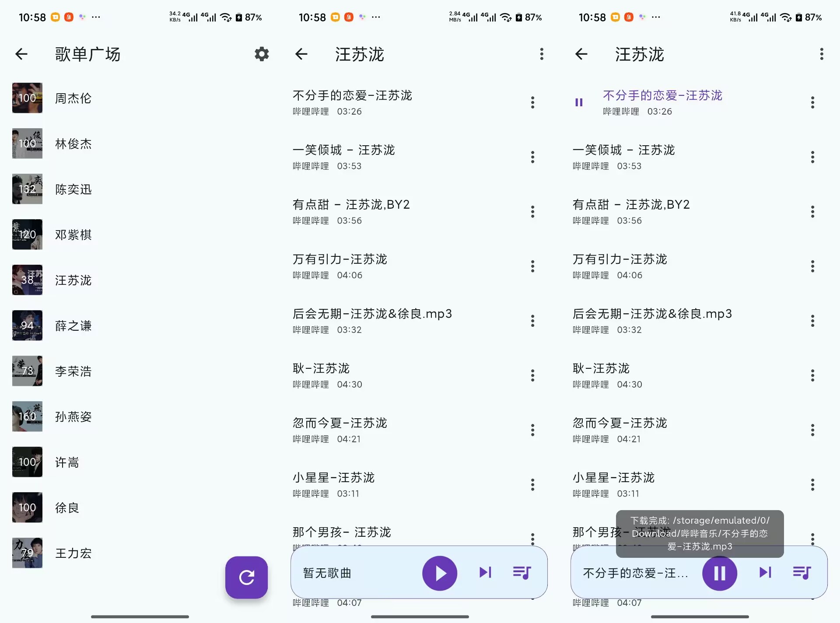Open settings on the 歌单广场 screen

[x=261, y=54]
